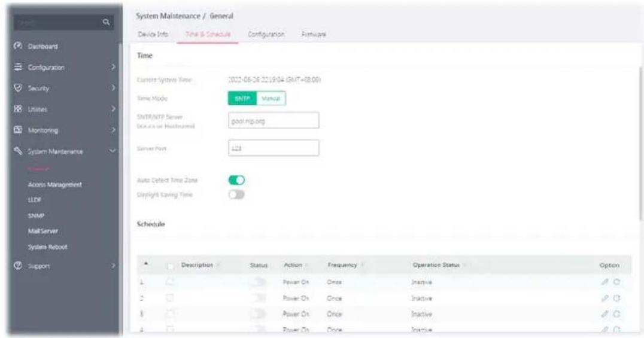This screenshot has width=644, height=338.
Task: Edit schedule row 3 with pencil icon
Action: (604, 313)
